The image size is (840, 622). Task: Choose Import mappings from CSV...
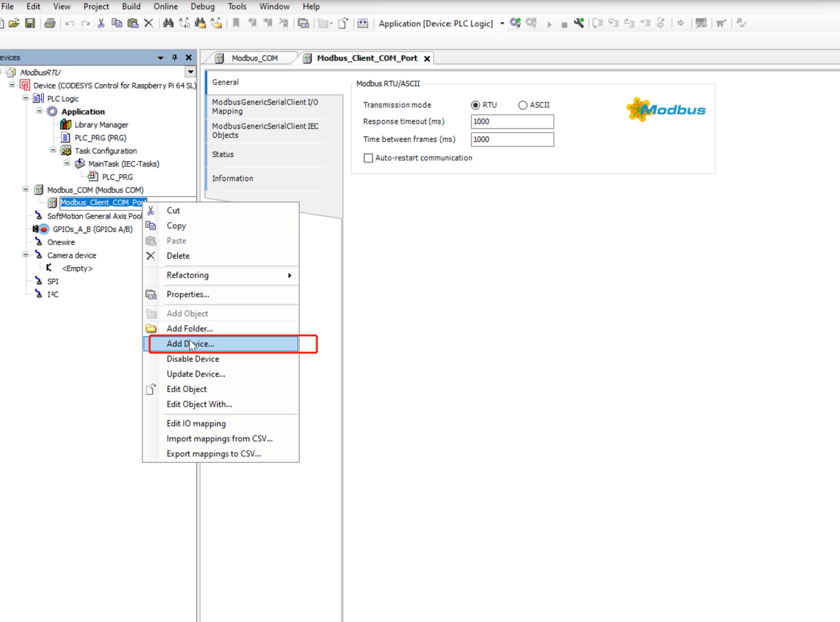221,439
